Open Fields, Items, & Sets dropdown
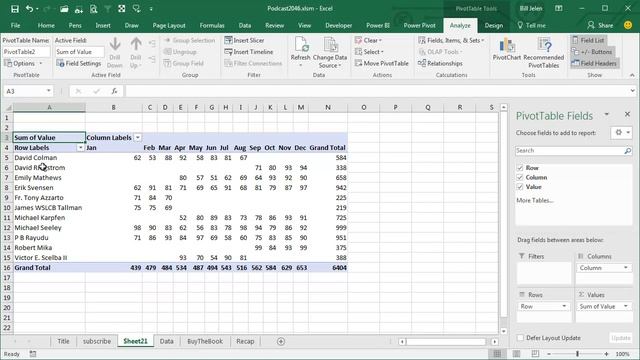Screen dimensions: 640x360 (x=451, y=40)
